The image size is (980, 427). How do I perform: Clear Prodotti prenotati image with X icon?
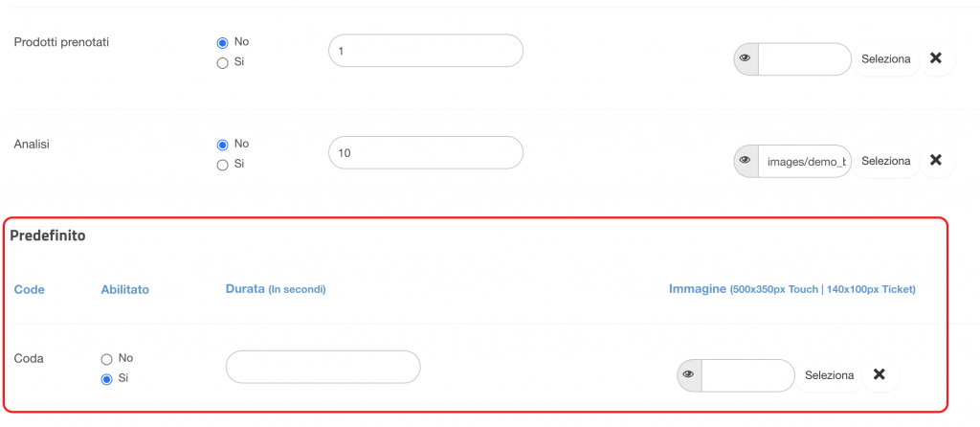coord(936,58)
